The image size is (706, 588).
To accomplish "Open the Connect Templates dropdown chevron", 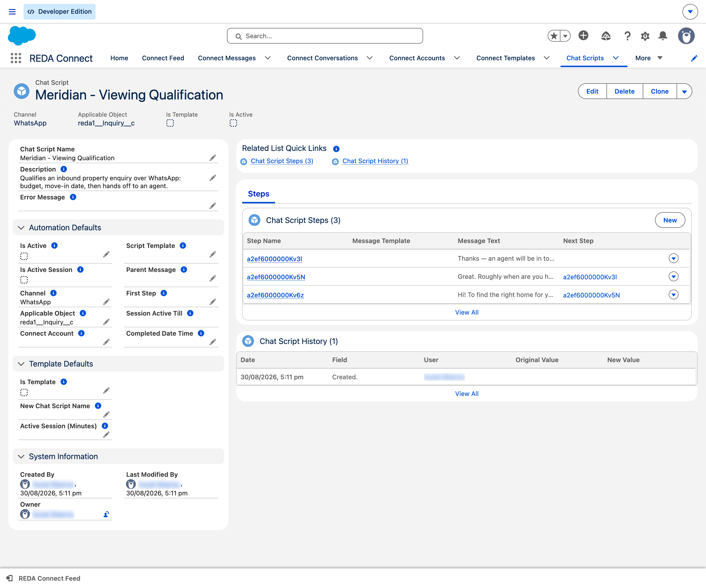I will click(547, 58).
